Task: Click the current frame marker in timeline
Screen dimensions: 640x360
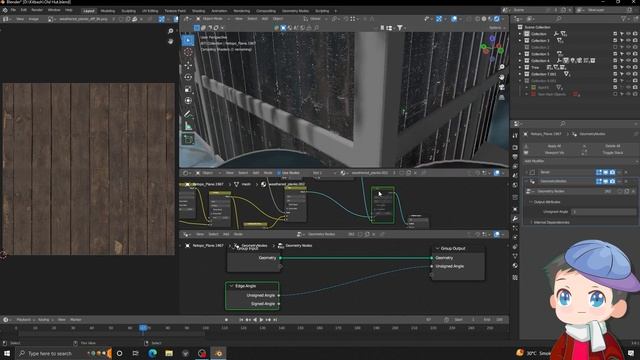Action: 143,328
